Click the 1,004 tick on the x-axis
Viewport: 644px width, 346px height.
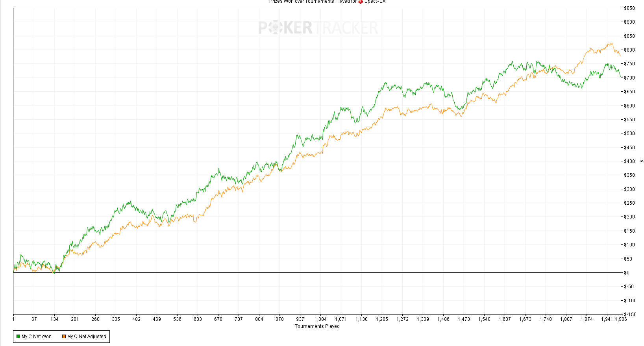[320, 319]
